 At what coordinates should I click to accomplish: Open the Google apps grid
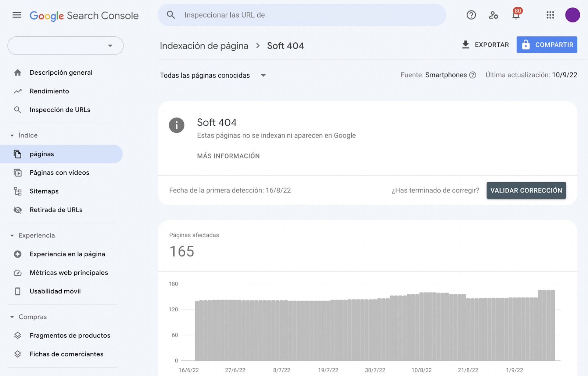click(x=550, y=15)
